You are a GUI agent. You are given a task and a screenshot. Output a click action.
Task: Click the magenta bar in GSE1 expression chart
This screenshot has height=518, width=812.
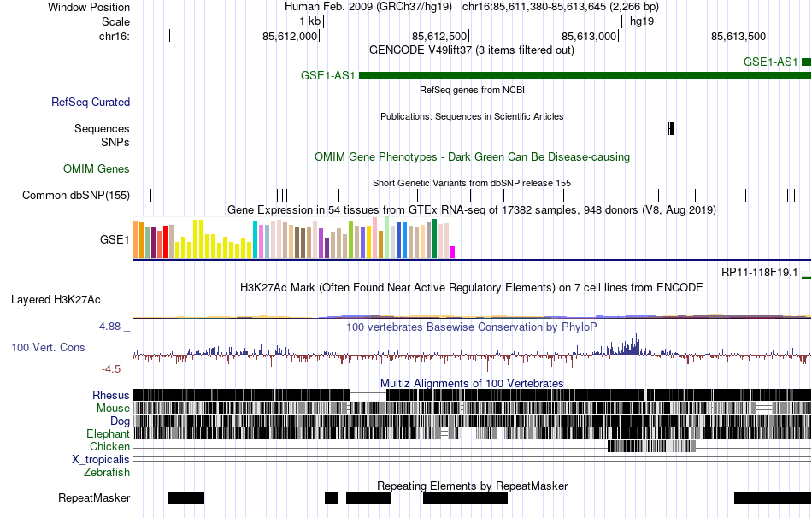[452, 252]
